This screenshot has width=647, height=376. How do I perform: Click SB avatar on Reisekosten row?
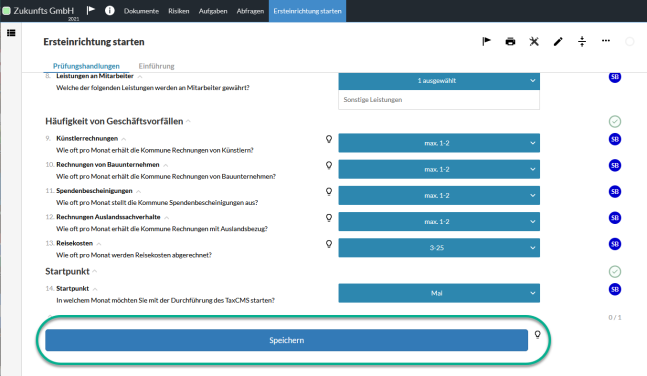pos(615,244)
